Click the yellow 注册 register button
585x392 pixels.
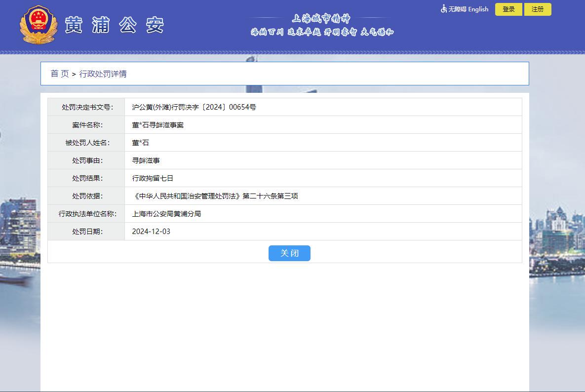tap(538, 9)
